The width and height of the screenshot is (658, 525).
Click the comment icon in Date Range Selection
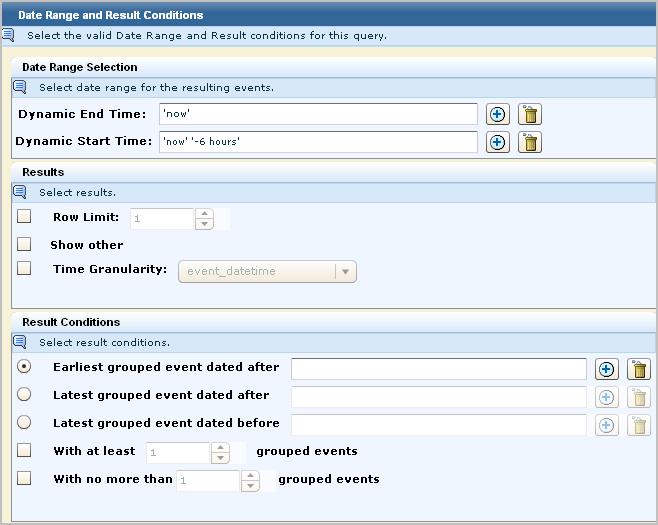(20, 87)
